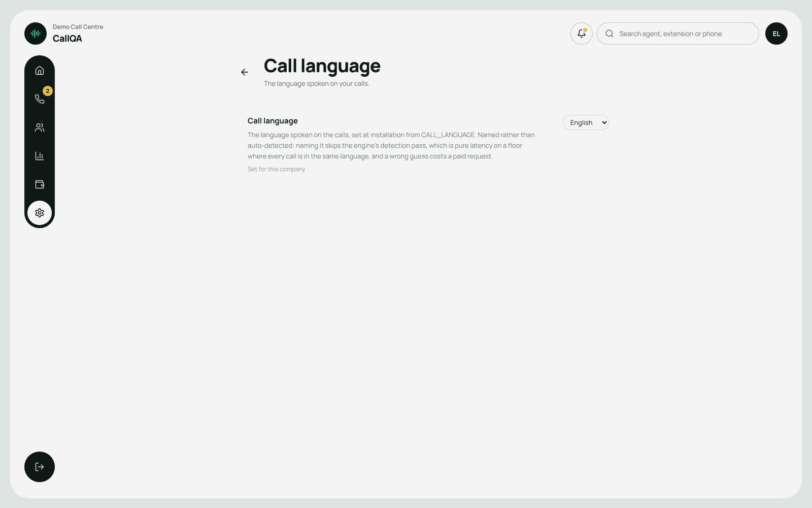Image resolution: width=812 pixels, height=508 pixels.
Task: Open the Agents people section
Action: click(x=40, y=128)
